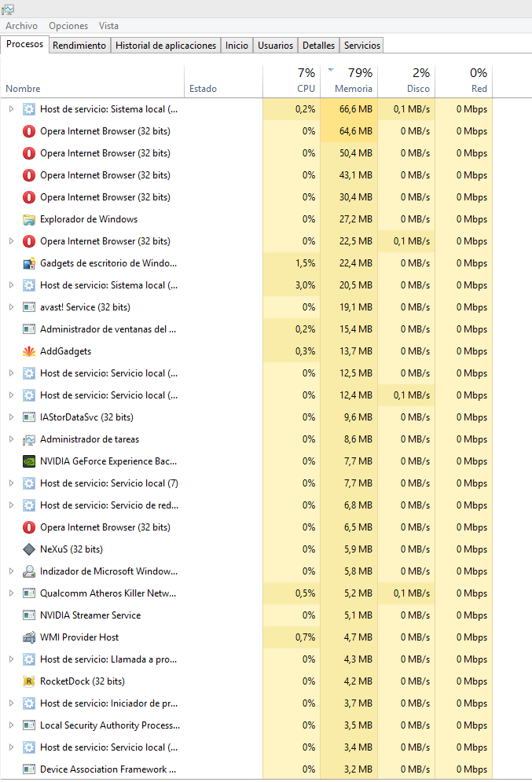Screen dimensions: 532x782
Task: Click Opera icon on 30,4 MB row
Action: coord(29,197)
